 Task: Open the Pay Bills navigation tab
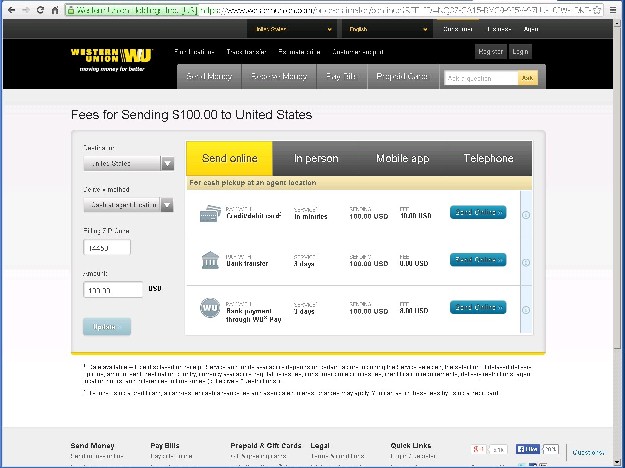341,76
